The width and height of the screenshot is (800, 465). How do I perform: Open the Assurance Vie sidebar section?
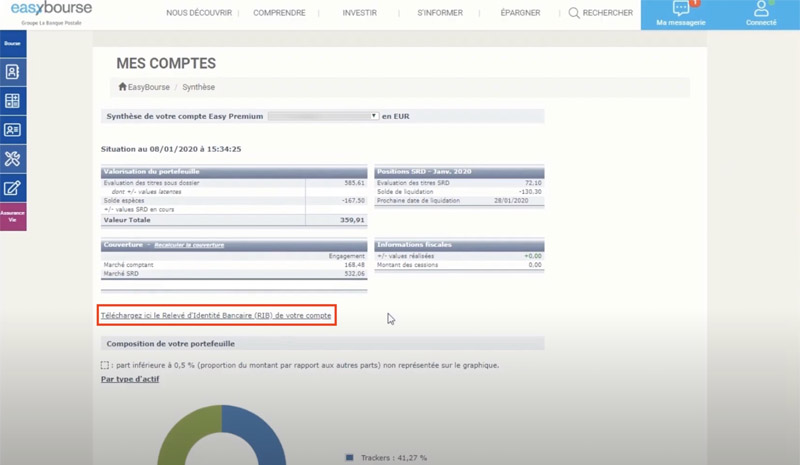coord(13,216)
